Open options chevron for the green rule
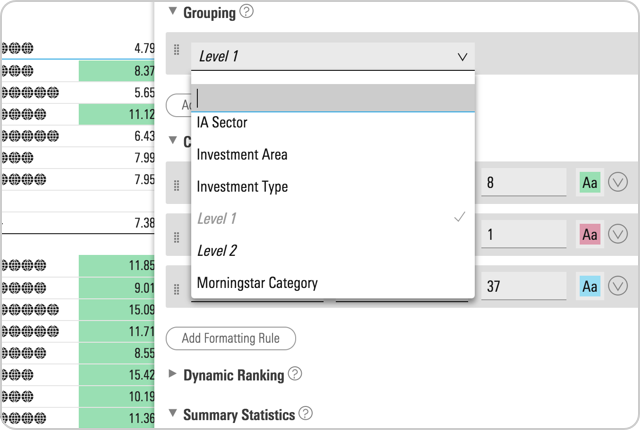 coord(617,182)
